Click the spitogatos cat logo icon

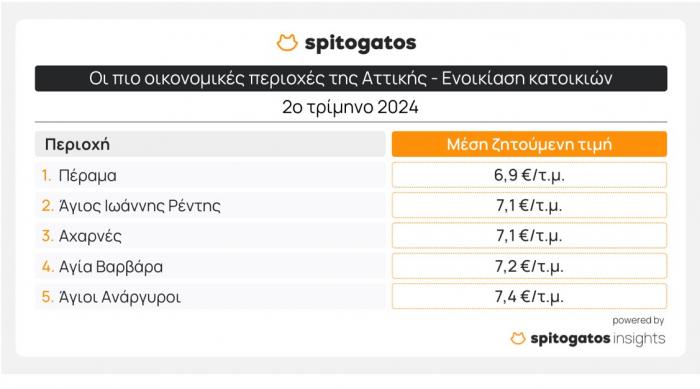(287, 43)
